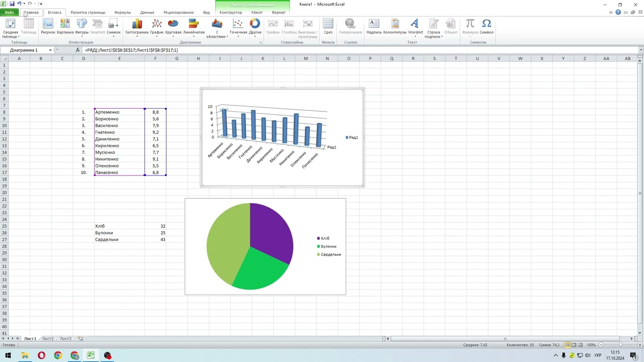Undo the last action
The height and width of the screenshot is (362, 644).
[19, 4]
